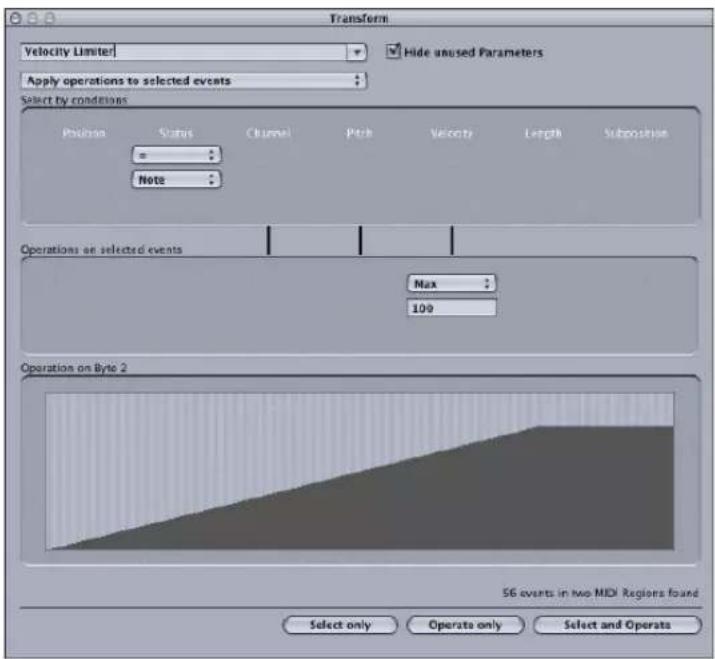Click the Select only button
The height and width of the screenshot is (659, 715).
tap(340, 625)
